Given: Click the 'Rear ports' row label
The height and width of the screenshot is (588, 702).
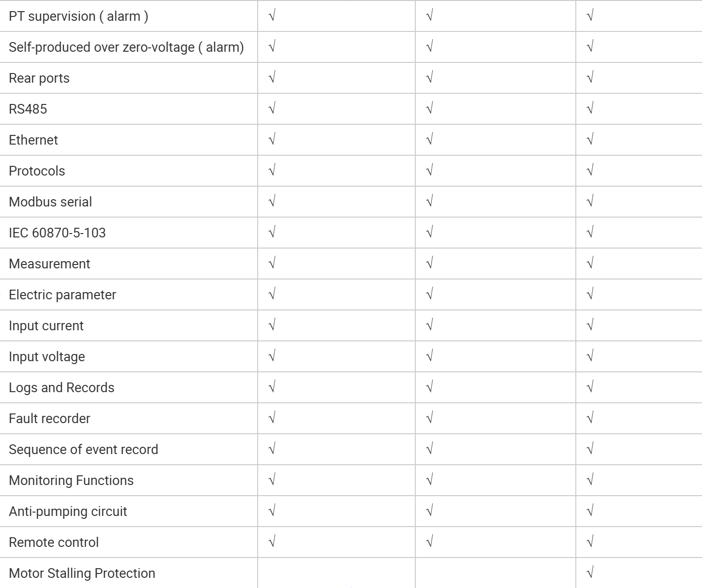Looking at the screenshot, I should [39, 78].
